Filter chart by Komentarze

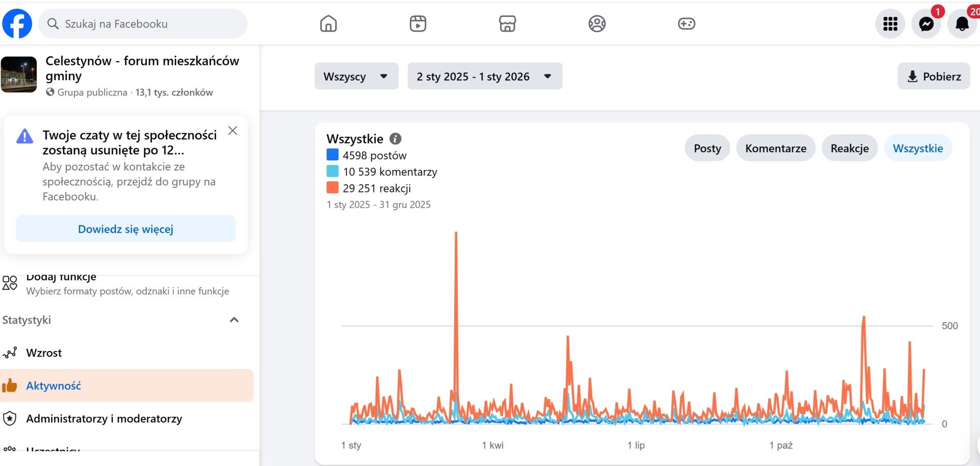[x=776, y=148]
